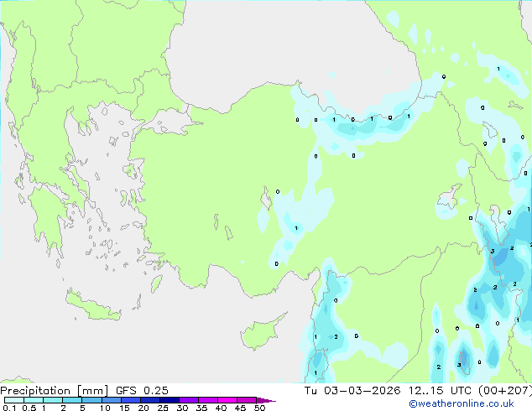532x411 pixels.
Task: Click the "35" legend scale label
Action: (x=201, y=408)
